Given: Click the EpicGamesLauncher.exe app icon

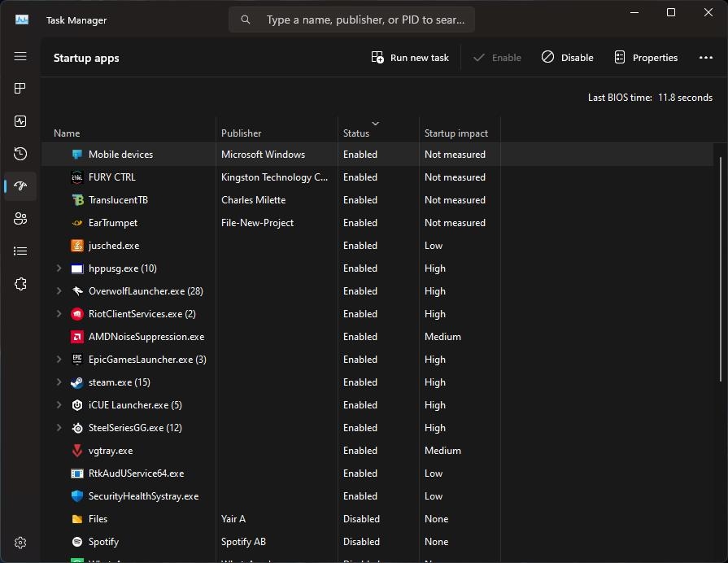Looking at the screenshot, I should click(x=77, y=360).
